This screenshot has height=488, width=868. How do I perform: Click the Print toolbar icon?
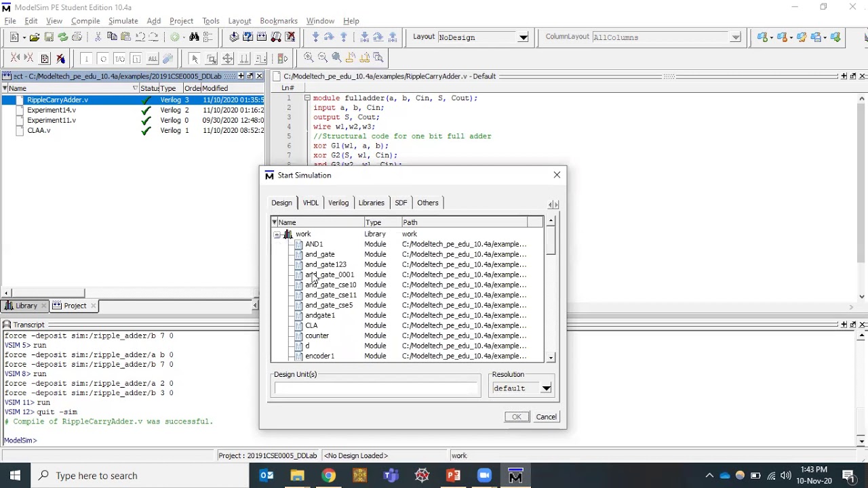coord(77,37)
